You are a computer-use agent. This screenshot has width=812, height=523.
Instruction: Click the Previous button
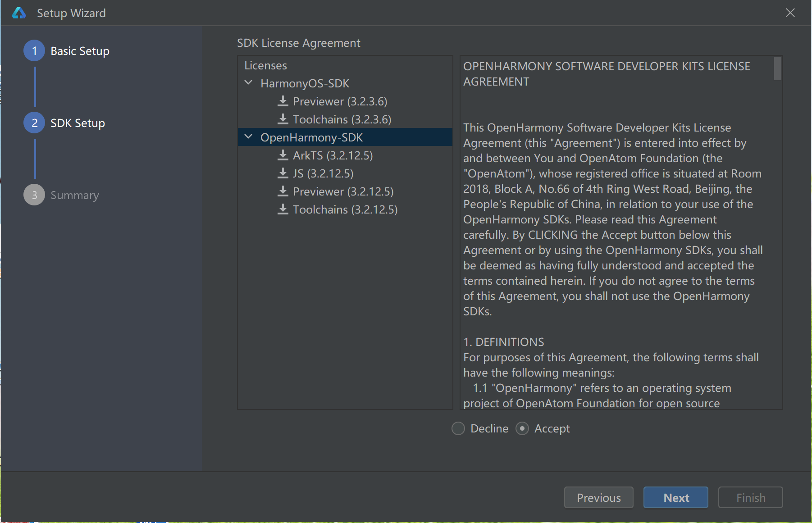(598, 497)
